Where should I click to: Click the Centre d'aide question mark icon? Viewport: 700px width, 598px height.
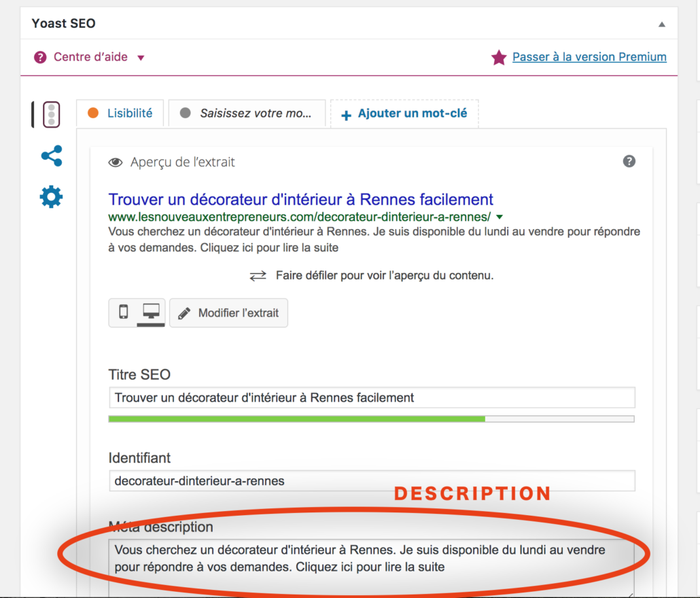pos(40,57)
